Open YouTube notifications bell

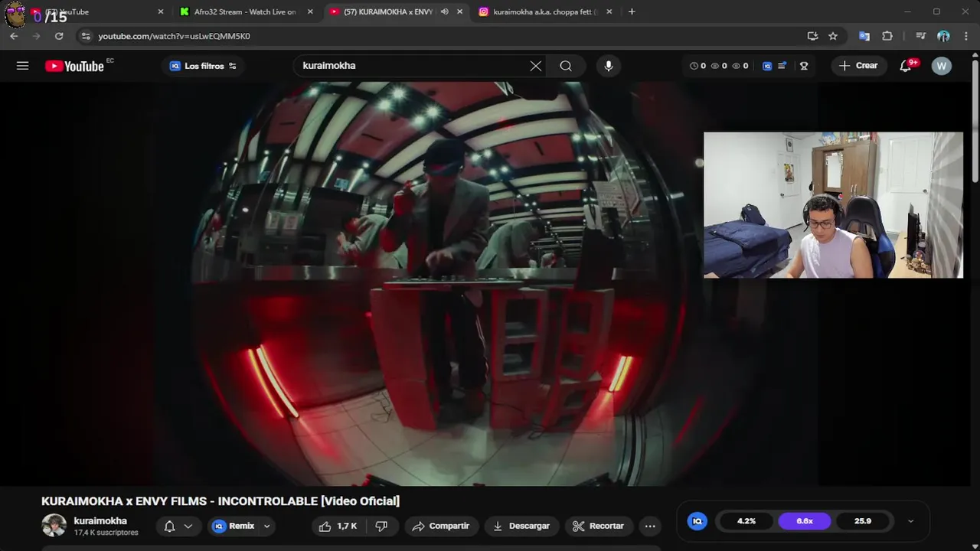point(906,66)
